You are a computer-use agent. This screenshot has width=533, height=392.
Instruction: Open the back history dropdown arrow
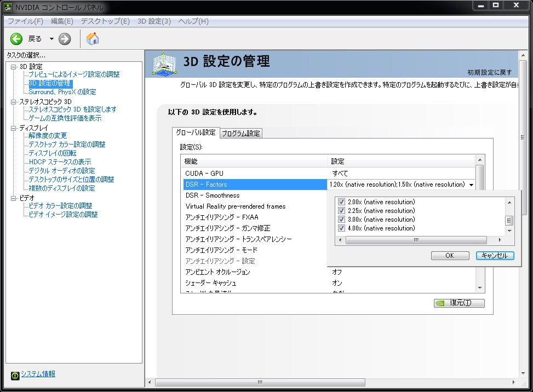51,39
